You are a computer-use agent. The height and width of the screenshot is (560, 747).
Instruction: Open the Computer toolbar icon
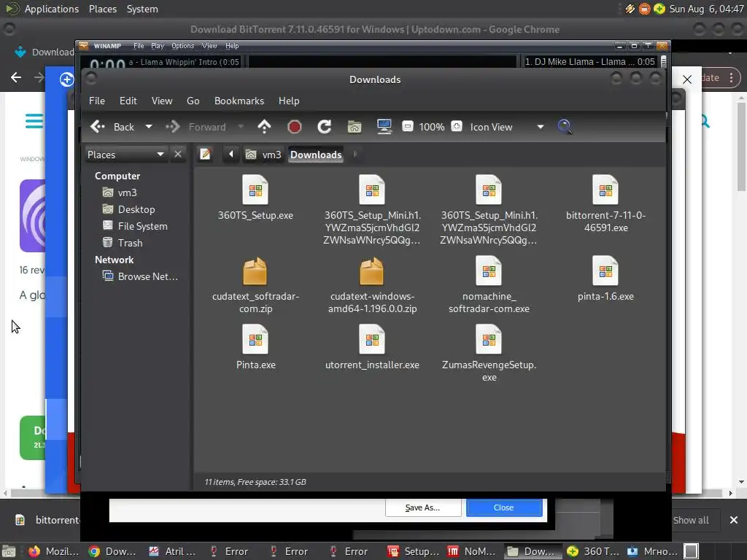click(384, 127)
